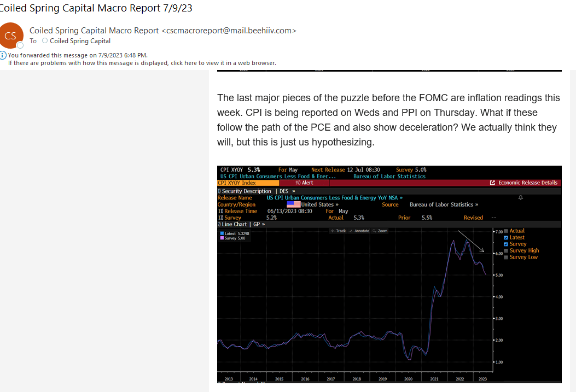Click the United States flag icon
576x392 pixels.
click(294, 204)
